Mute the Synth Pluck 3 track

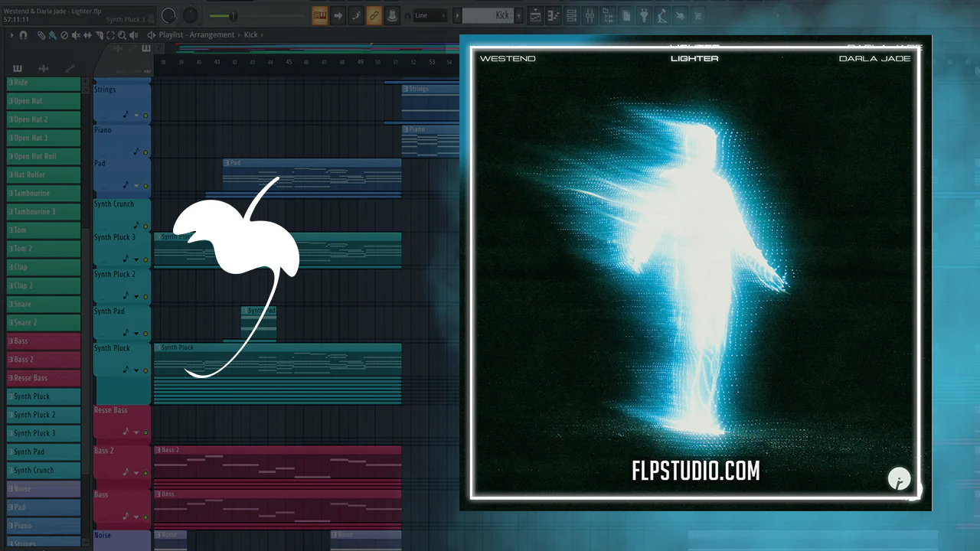click(x=145, y=260)
